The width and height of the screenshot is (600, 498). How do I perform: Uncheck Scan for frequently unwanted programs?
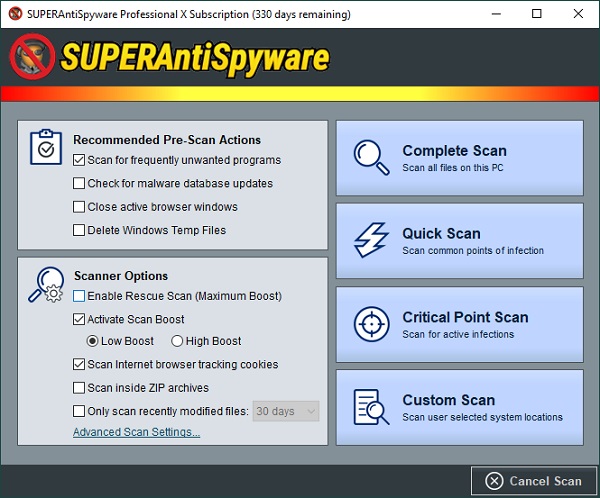79,160
